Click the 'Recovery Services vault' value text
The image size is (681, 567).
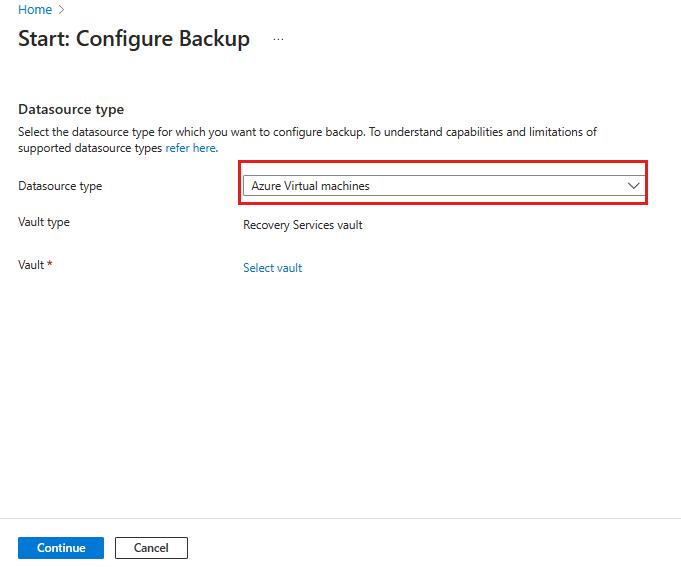(x=302, y=225)
